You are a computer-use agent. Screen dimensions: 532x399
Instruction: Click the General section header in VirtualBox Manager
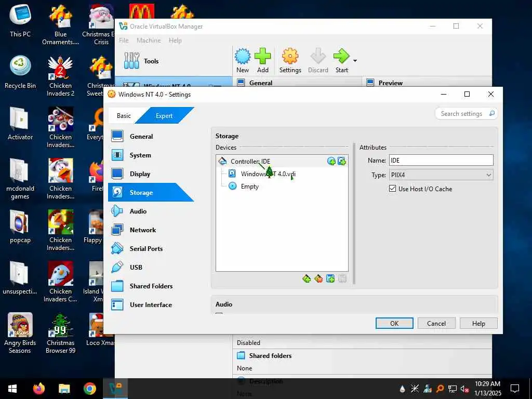(x=261, y=83)
